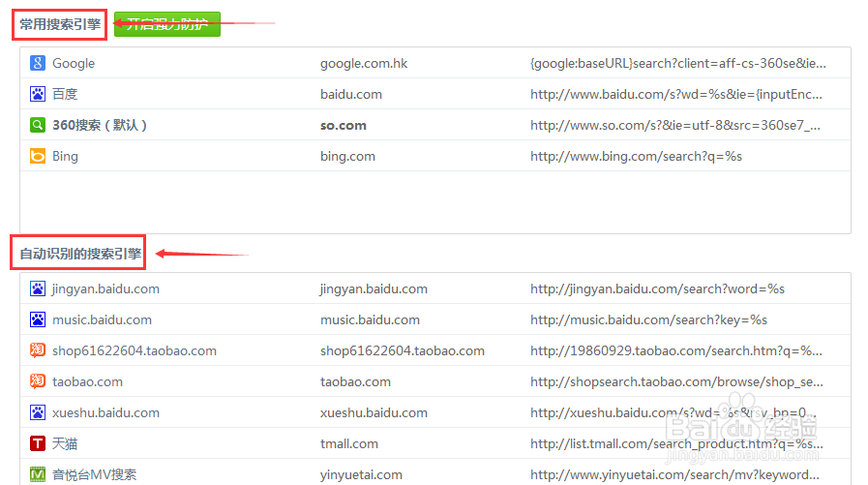Select the 360搜索（默认）entry name
868x485 pixels.
100,125
